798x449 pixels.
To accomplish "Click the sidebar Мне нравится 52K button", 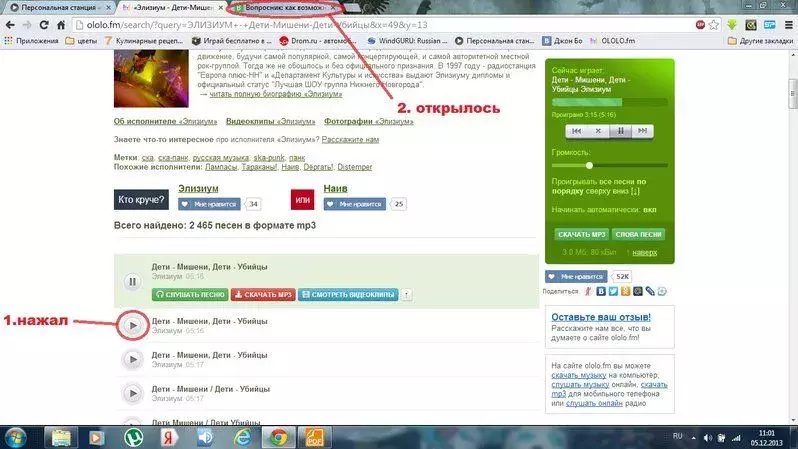I will coord(576,276).
